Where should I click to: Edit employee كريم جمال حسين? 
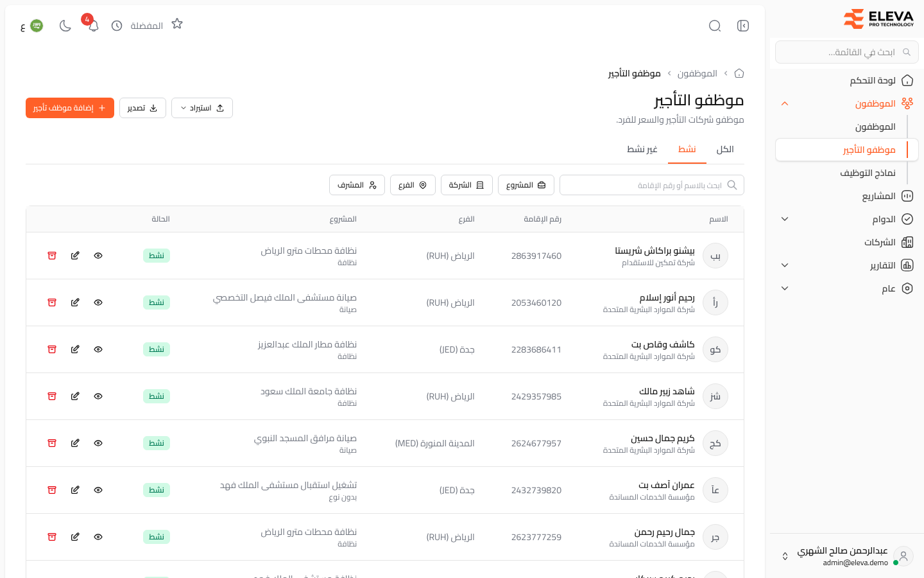tap(75, 443)
